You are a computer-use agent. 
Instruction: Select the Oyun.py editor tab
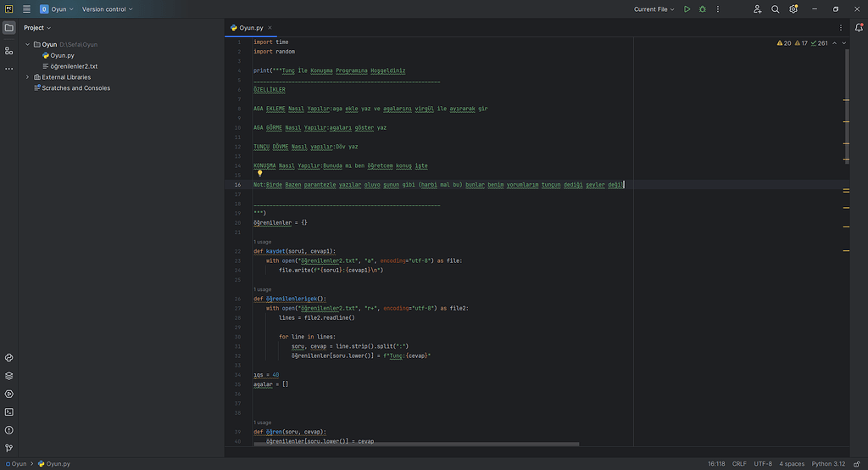[251, 28]
